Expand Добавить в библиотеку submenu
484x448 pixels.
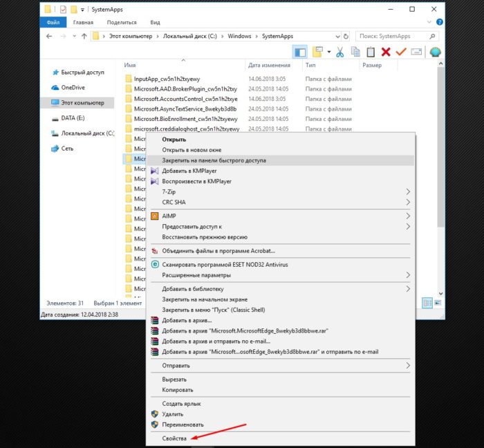point(281,289)
